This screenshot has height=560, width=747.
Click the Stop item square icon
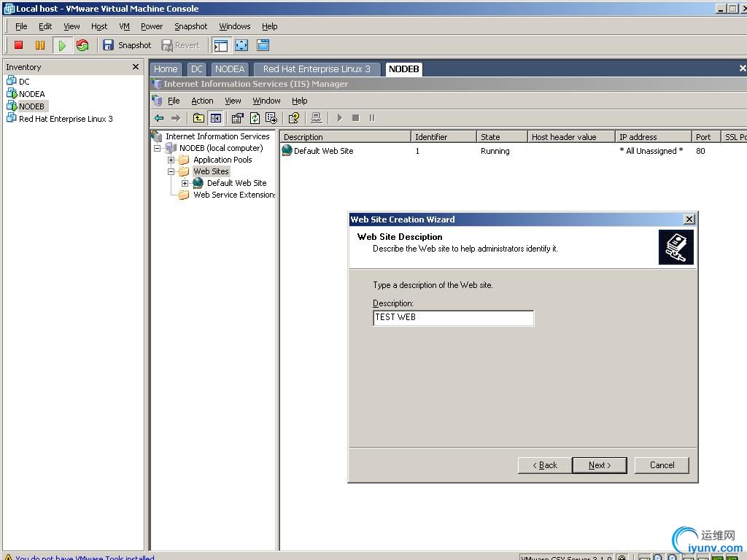point(355,117)
